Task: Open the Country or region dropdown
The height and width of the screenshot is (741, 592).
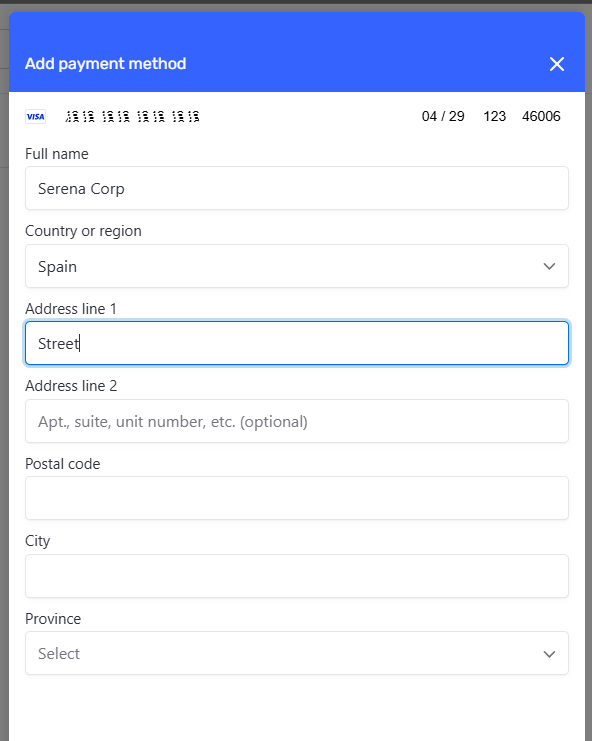Action: (297, 266)
